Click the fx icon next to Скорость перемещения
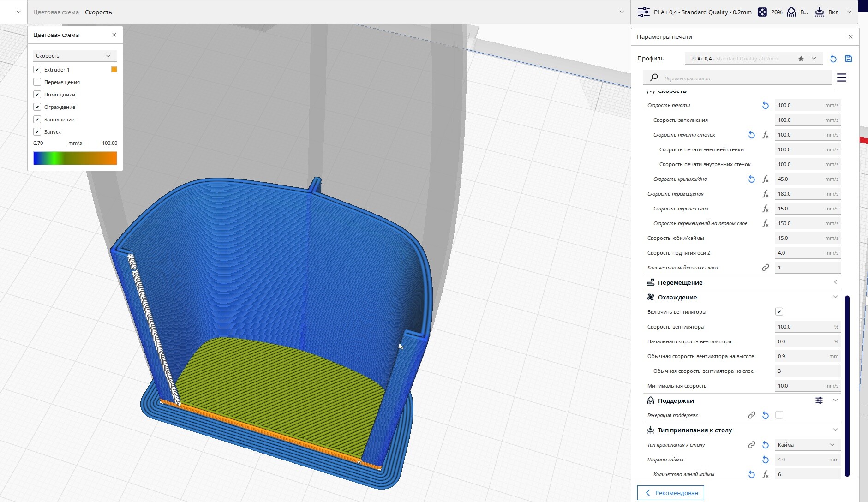 click(x=765, y=194)
